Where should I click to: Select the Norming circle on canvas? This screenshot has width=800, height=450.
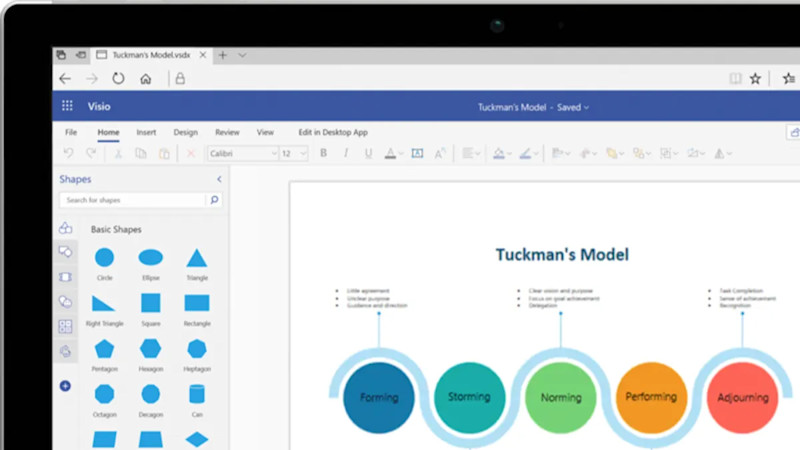pos(561,397)
